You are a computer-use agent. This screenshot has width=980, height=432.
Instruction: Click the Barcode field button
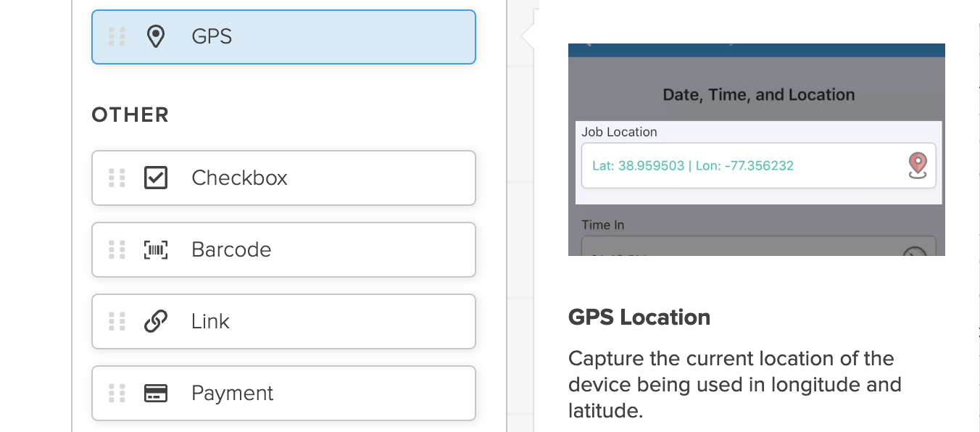(283, 249)
